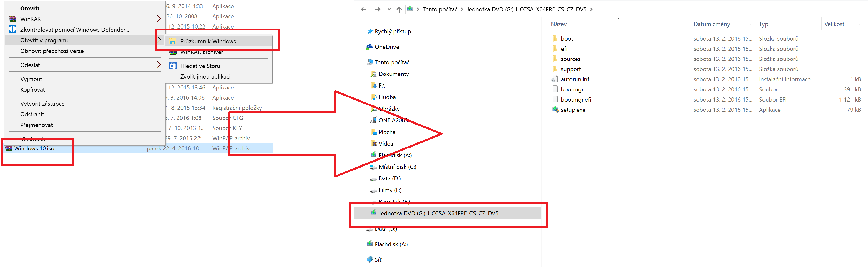Choose 'Hledat ve Storu' option
The image size is (868, 267).
200,66
